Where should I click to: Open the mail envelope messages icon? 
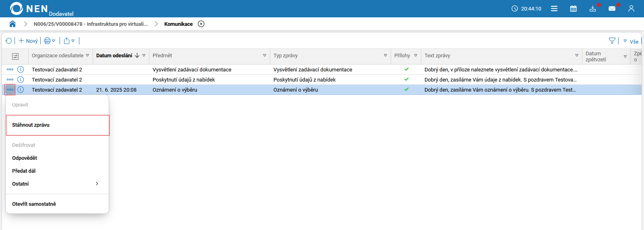pyautogui.click(x=612, y=8)
